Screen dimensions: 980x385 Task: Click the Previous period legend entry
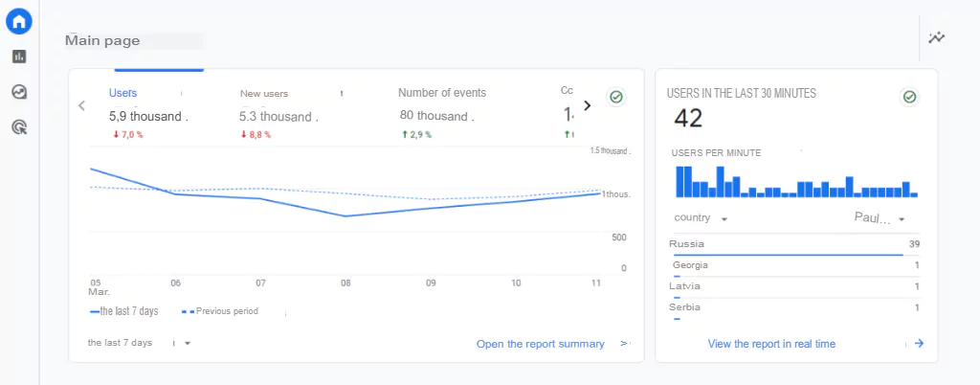[x=219, y=310]
